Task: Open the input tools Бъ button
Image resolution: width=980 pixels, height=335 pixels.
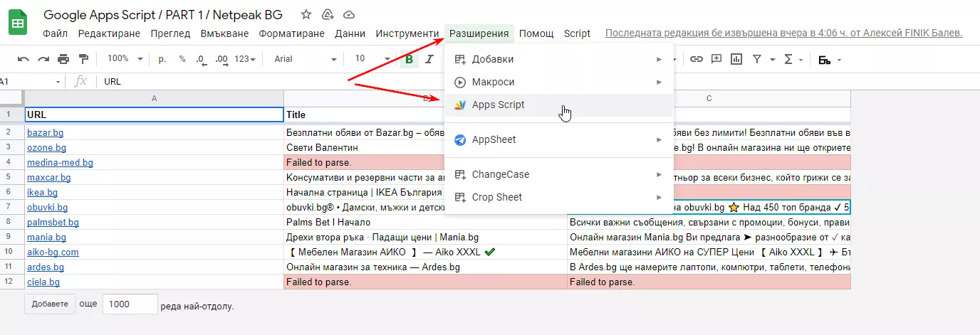Action: [x=825, y=60]
